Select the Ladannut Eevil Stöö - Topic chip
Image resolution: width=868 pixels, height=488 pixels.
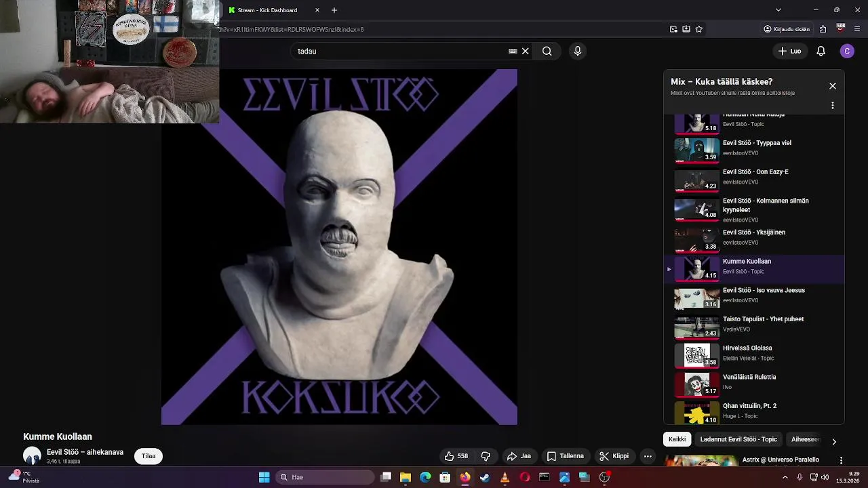coord(738,439)
